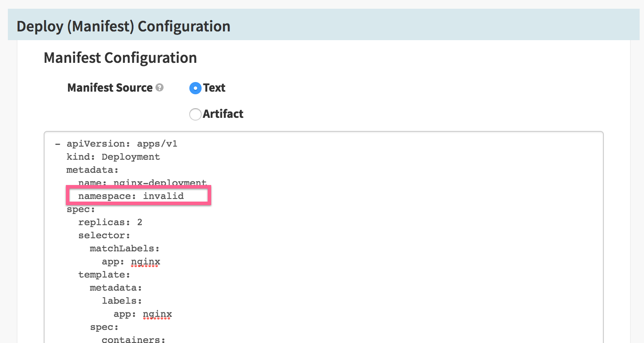The width and height of the screenshot is (644, 343).
Task: Click the namespace: invalid line in the manifest
Action: point(131,196)
